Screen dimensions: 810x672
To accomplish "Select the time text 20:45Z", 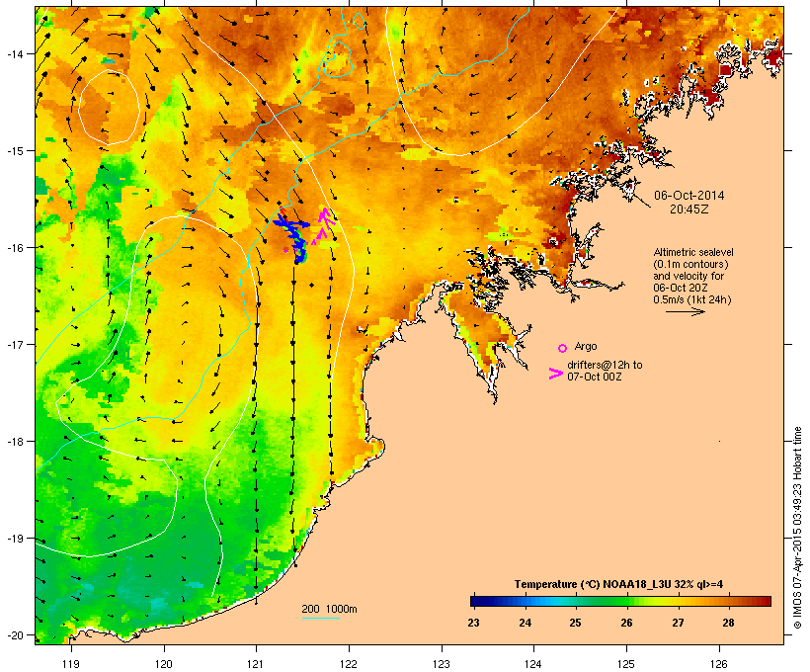I will pyautogui.click(x=689, y=210).
